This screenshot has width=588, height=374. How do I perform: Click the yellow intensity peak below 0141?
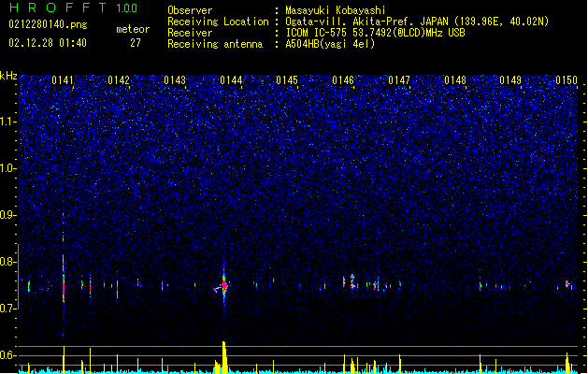point(64,360)
